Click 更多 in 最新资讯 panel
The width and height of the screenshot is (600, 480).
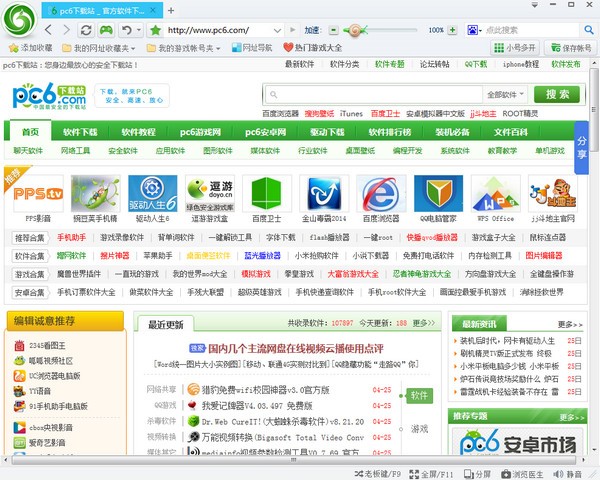coord(570,325)
